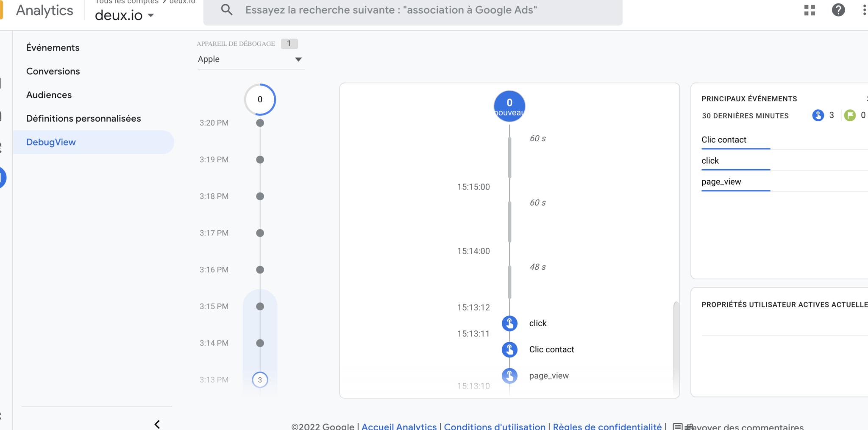Open the Audiences menu item

pyautogui.click(x=49, y=95)
